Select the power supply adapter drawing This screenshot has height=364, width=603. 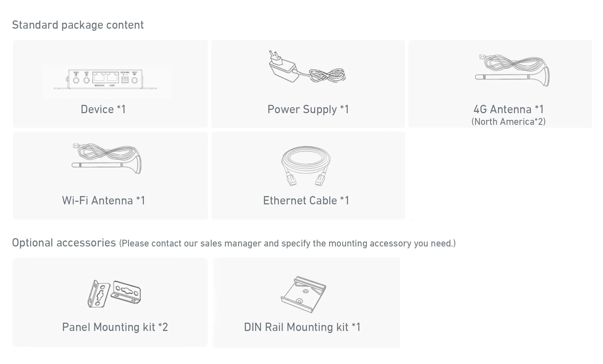[x=307, y=67]
